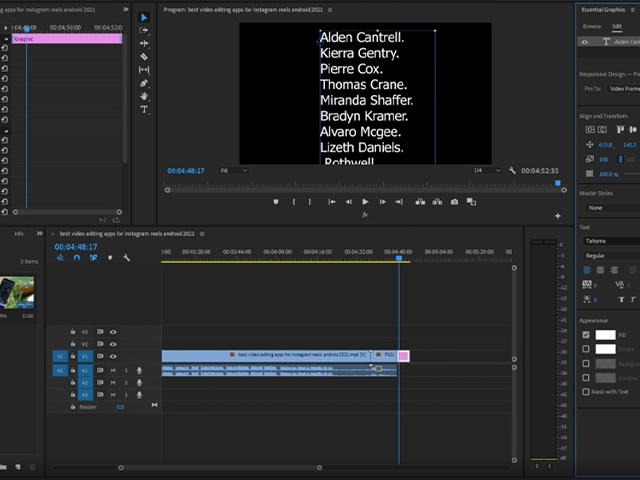Uncheck the Fill checkbox
This screenshot has width=640, height=480.
tap(586, 335)
